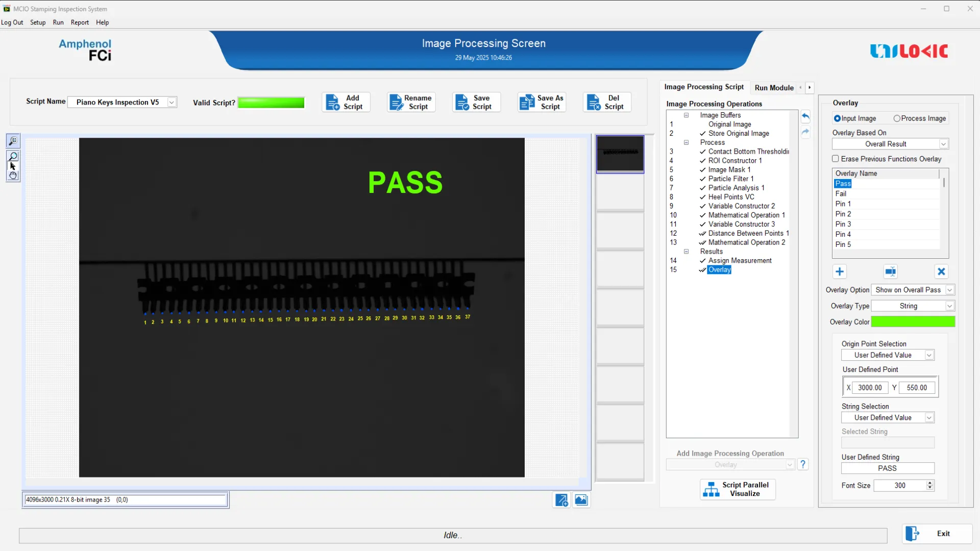Collapse the Image Buffers tree node
This screenshot has height=551, width=980.
tap(687, 115)
